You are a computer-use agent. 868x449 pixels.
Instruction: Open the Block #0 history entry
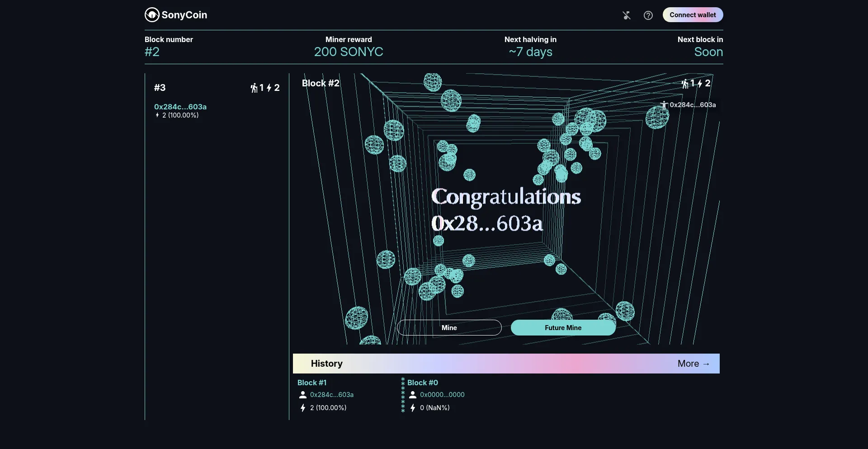pos(422,383)
